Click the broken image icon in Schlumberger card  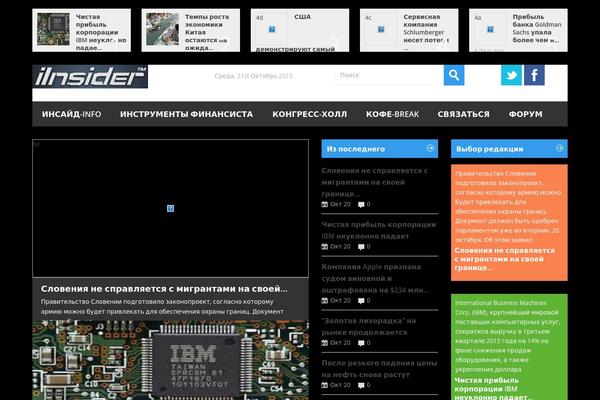click(381, 29)
